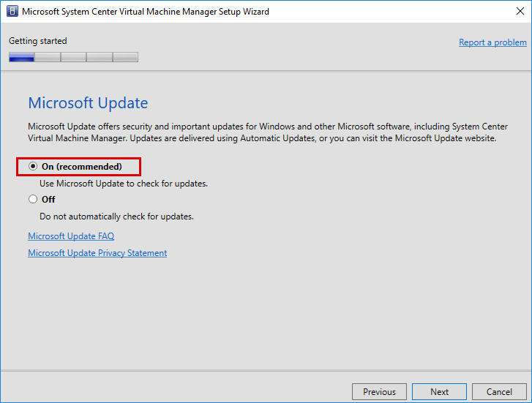Viewport: 532px width, 403px height.
Task: Select the Off radio button
Action: [33, 199]
